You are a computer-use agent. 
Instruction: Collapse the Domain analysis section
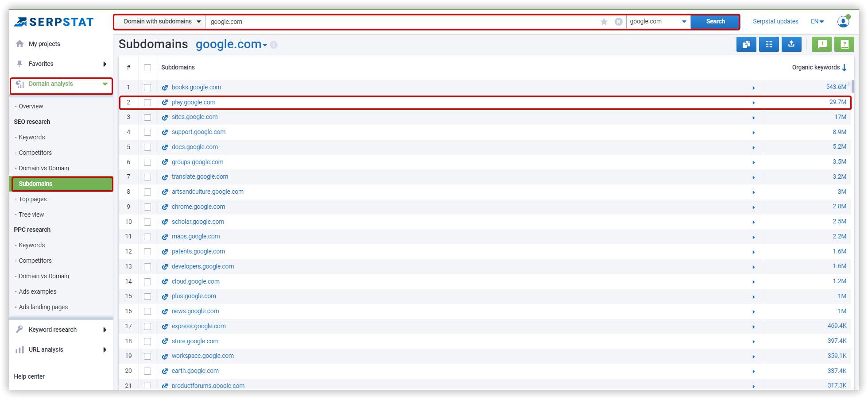[x=105, y=84]
